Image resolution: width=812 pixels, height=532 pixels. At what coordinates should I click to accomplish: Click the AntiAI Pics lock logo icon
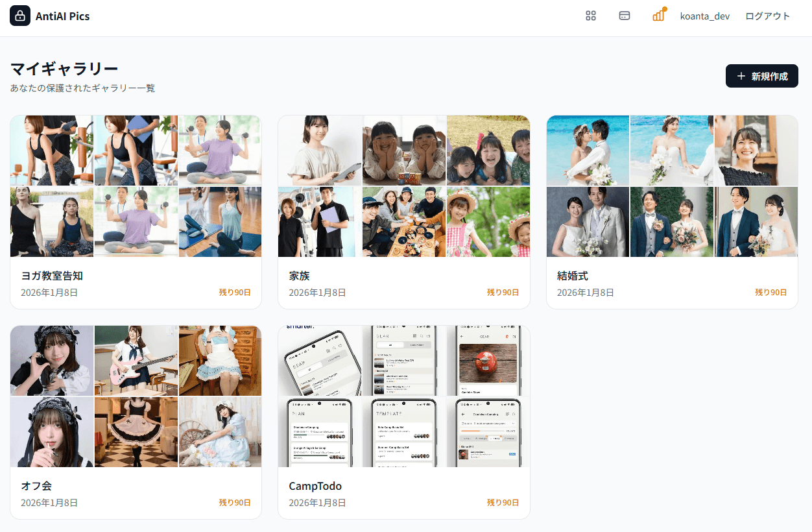pos(20,16)
